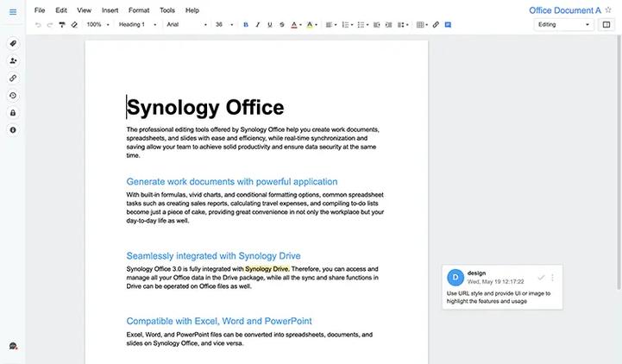Click the tag label icon in sidebar

pyautogui.click(x=13, y=43)
